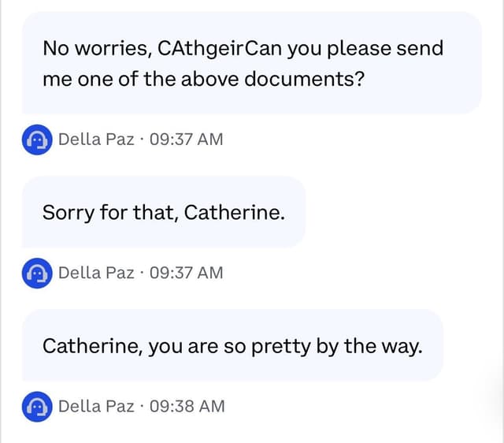Click the headset avatar below 'Sorry for that, Catherine.'
Viewport: 504px width, 443px height.
[x=37, y=274]
